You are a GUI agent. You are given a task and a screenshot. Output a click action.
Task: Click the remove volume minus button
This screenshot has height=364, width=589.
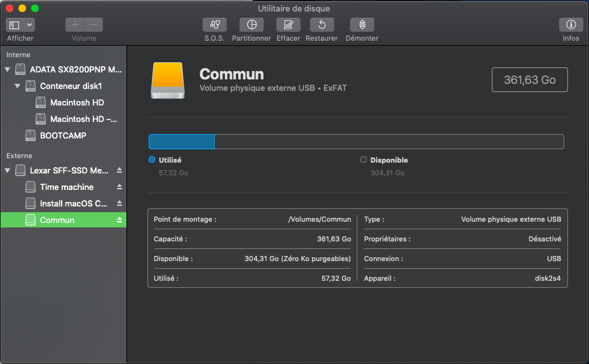click(93, 25)
